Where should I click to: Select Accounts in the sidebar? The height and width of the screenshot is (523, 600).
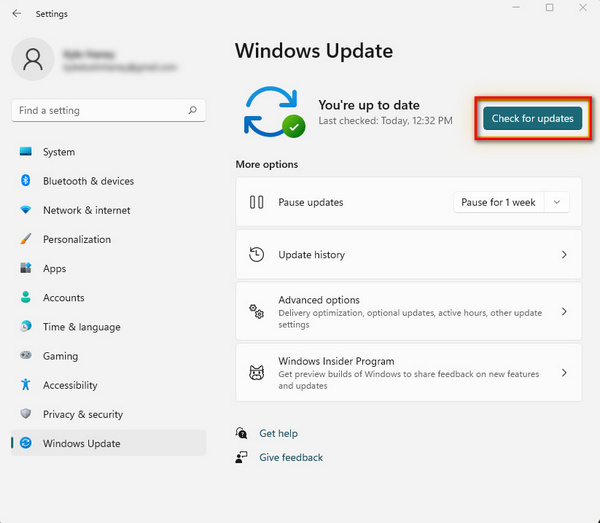(x=109, y=298)
